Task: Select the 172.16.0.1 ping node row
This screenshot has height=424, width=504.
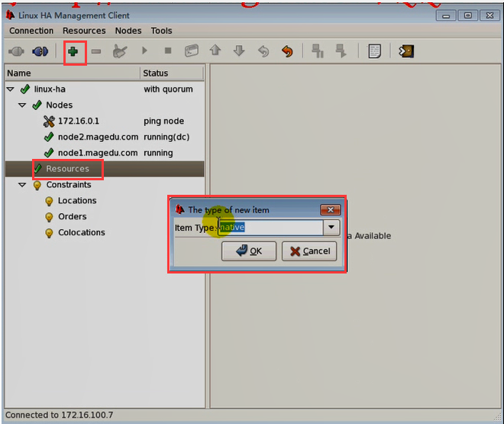Action: click(x=105, y=121)
